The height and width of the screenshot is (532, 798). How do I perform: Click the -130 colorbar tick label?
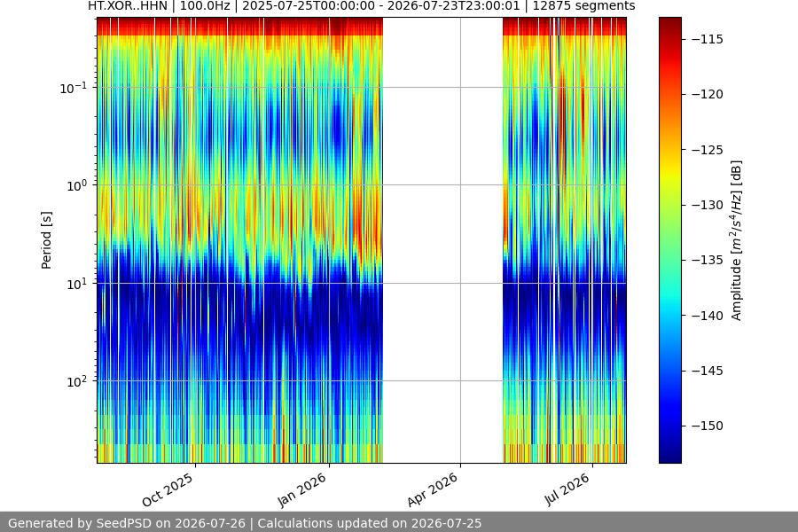pyautogui.click(x=708, y=205)
